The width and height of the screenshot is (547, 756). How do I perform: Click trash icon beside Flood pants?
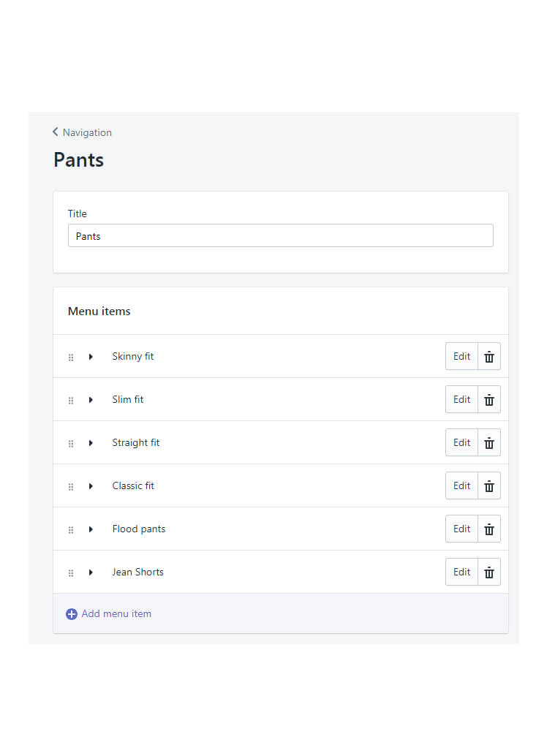(x=489, y=529)
